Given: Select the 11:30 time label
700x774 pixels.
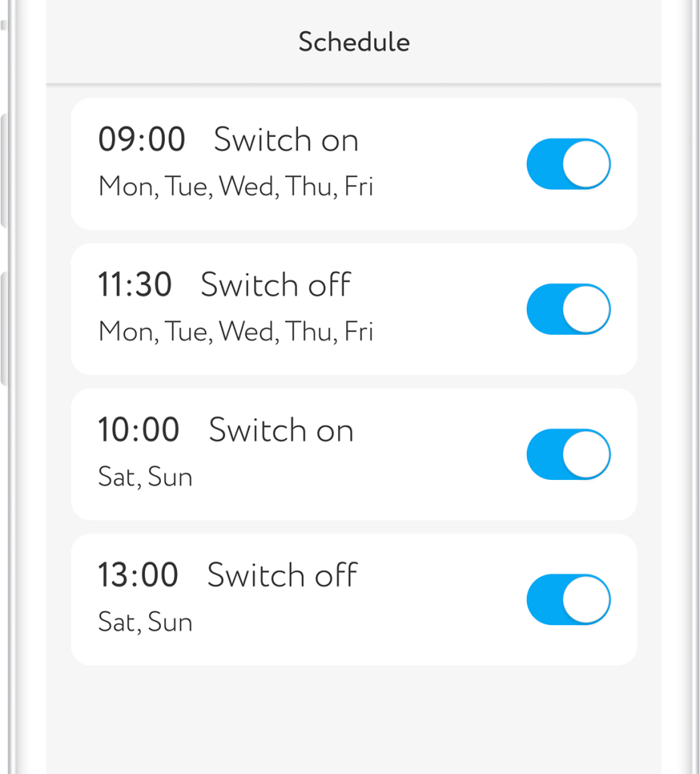Looking at the screenshot, I should [x=135, y=286].
